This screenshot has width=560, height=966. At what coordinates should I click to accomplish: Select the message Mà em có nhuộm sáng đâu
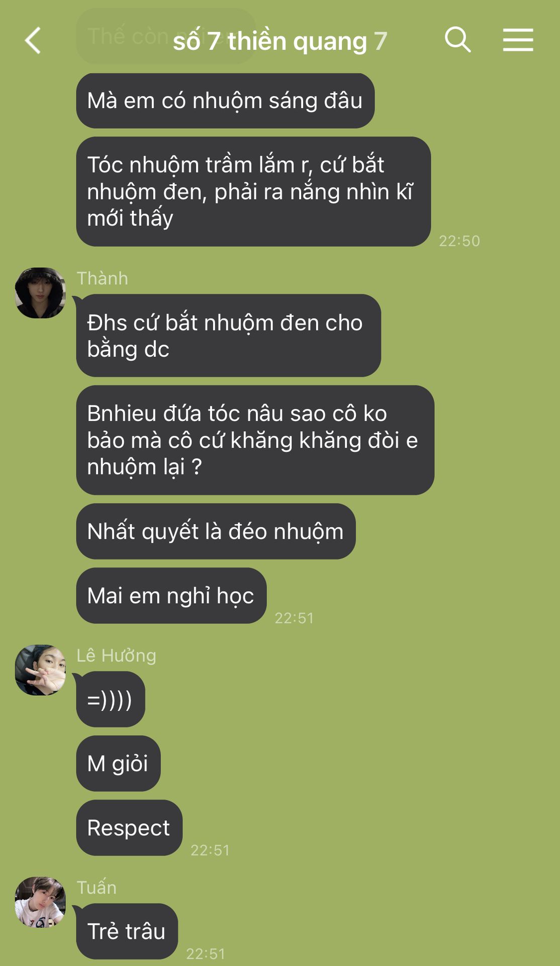coord(225,101)
